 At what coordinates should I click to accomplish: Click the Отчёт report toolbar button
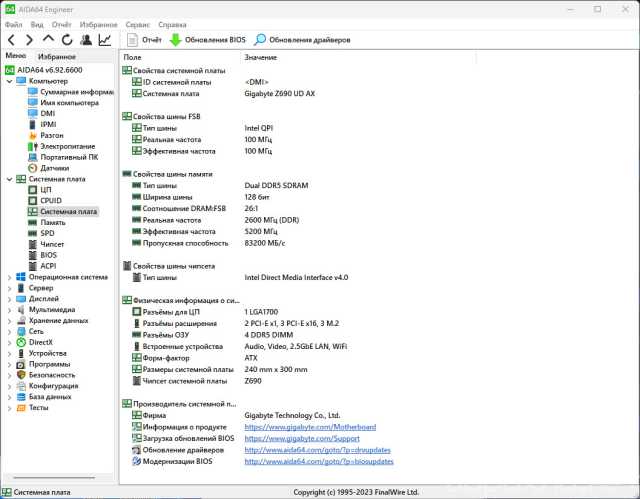point(144,40)
